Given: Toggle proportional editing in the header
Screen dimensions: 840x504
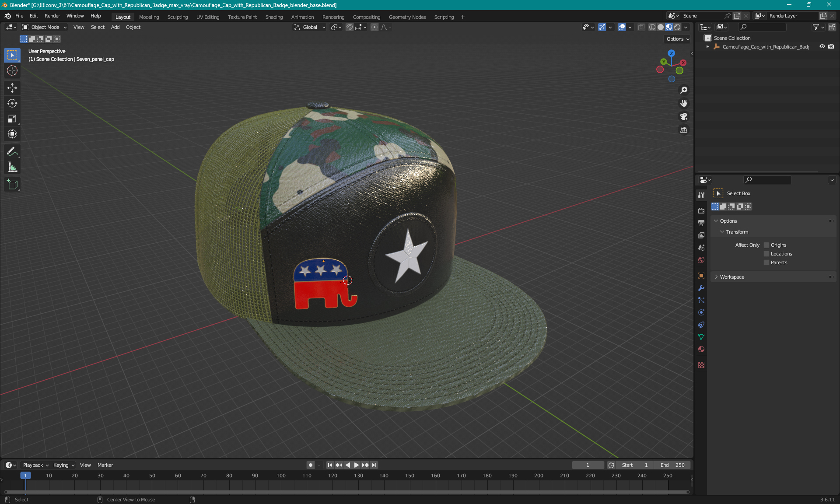Looking at the screenshot, I should (x=374, y=27).
